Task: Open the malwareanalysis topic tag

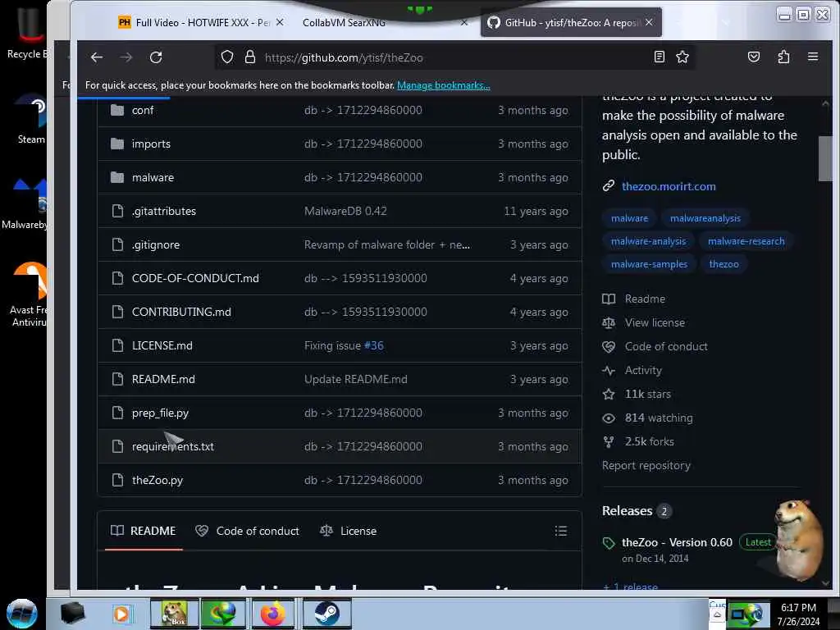Action: point(705,218)
